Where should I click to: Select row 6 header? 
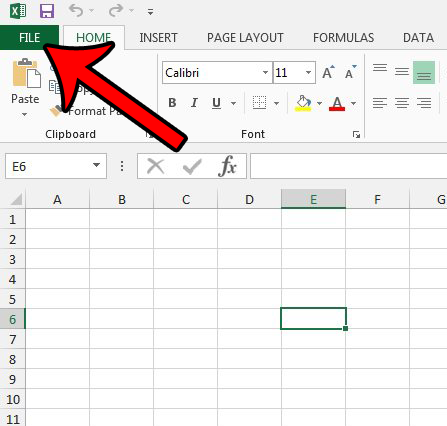point(13,319)
